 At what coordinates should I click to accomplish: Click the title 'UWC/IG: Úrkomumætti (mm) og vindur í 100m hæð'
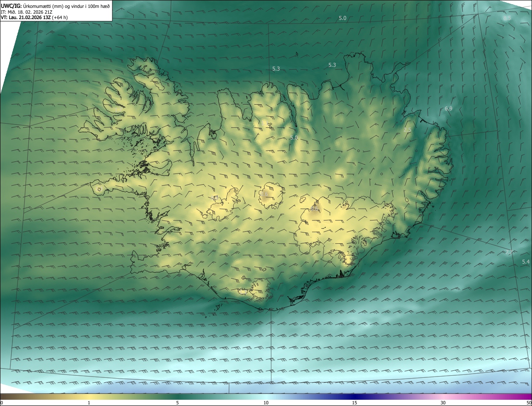point(55,6)
